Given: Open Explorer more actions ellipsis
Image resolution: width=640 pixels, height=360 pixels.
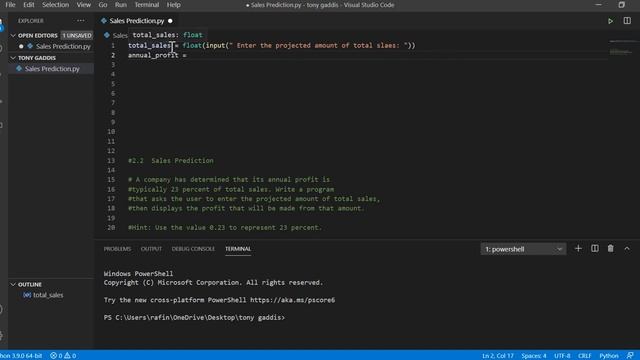Looking at the screenshot, I should (x=81, y=21).
